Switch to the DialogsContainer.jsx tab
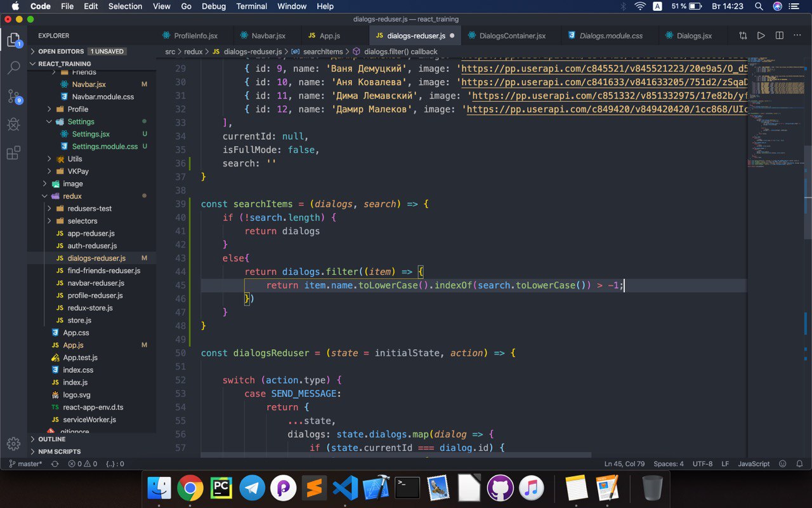Image resolution: width=812 pixels, height=508 pixels. pyautogui.click(x=512, y=36)
